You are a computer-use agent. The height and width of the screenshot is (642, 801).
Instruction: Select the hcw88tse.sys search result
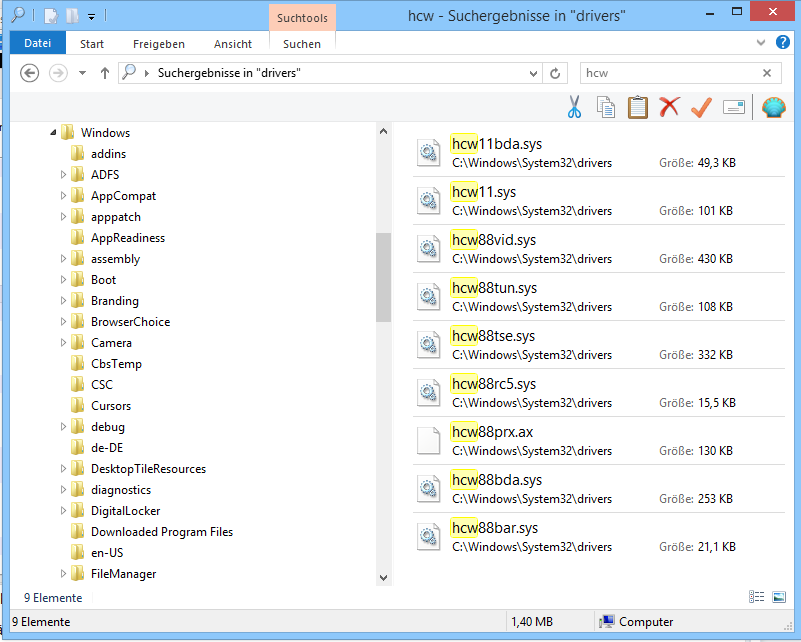[x=599, y=345]
